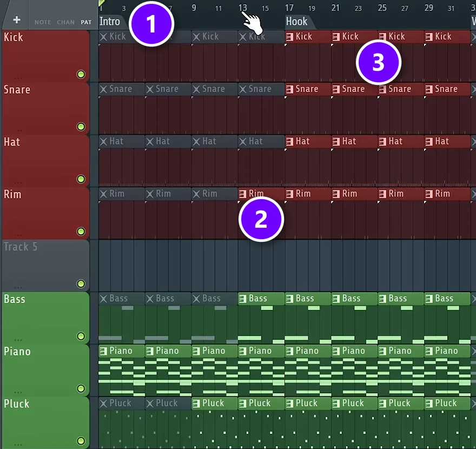Click muted X icon on Hat clip at bar 9
Screen dimensions: 476x449
click(x=196, y=142)
